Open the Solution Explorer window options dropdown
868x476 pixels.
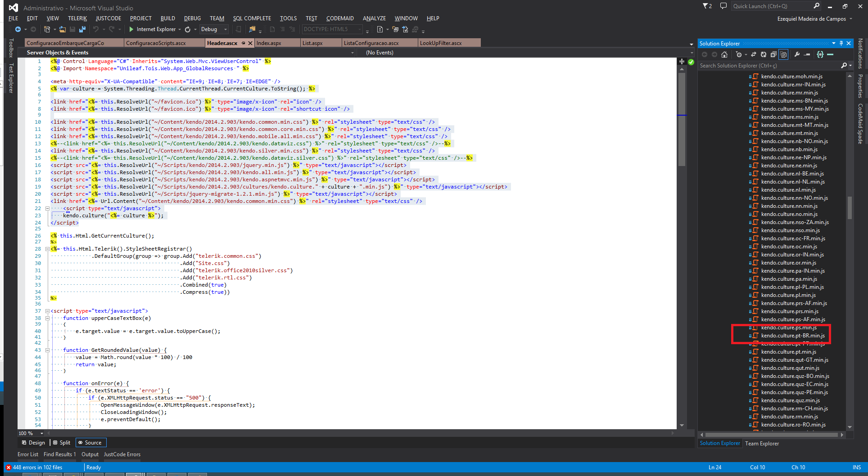[834, 44]
